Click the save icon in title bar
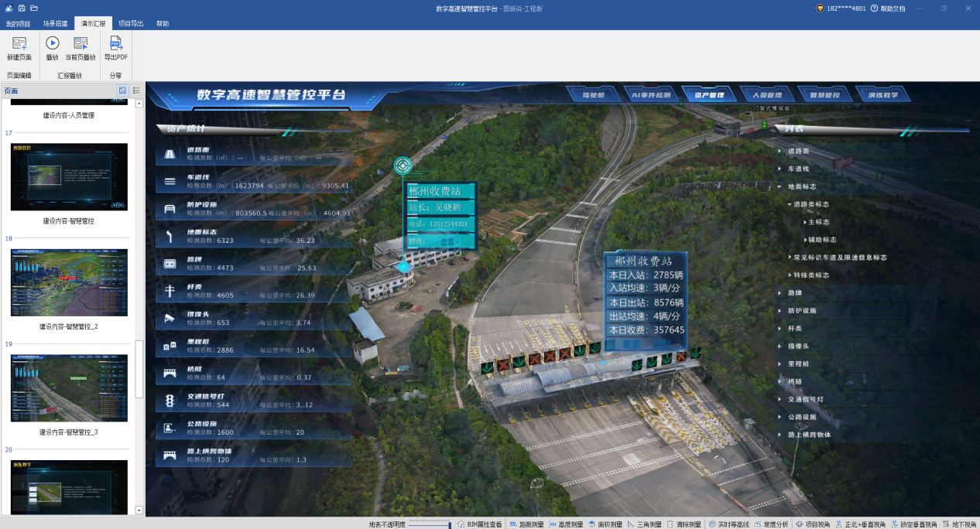This screenshot has width=980, height=529. point(21,8)
